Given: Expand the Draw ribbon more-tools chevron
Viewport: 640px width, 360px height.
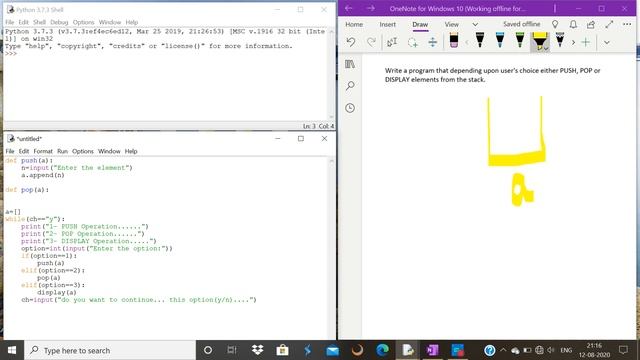Looking at the screenshot, I should coord(607,42).
